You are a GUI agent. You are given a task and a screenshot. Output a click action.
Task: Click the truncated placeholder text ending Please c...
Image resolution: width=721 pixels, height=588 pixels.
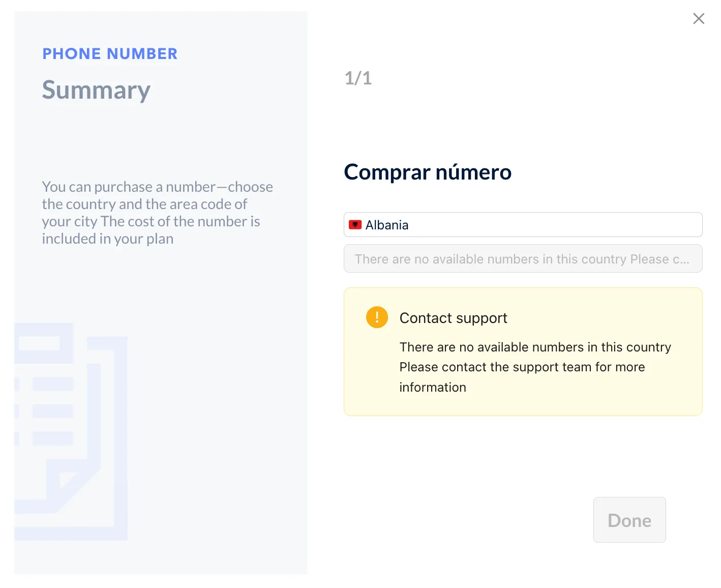pyautogui.click(x=522, y=259)
